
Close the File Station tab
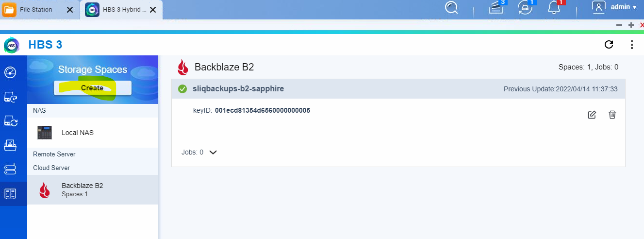pyautogui.click(x=70, y=10)
